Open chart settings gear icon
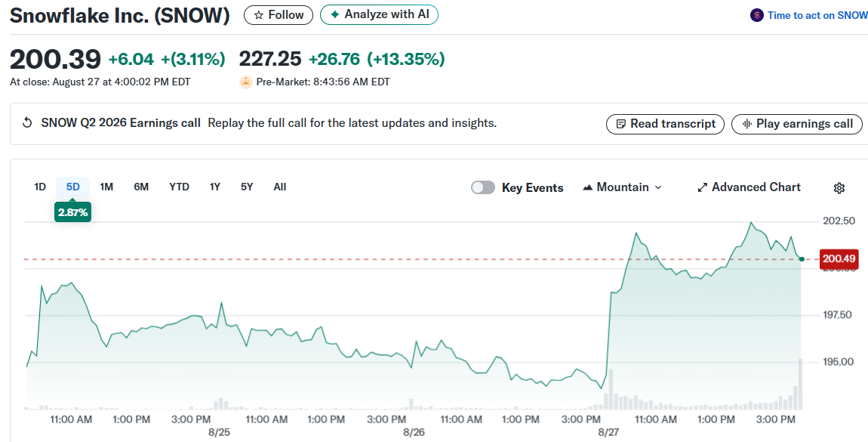Image resolution: width=868 pixels, height=442 pixels. [x=839, y=188]
